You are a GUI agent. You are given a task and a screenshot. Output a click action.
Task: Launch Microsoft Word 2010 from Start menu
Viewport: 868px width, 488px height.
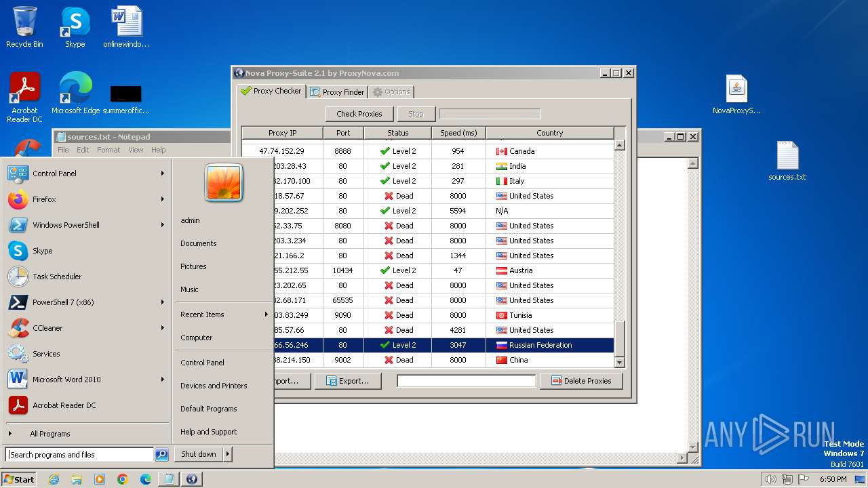tap(86, 380)
